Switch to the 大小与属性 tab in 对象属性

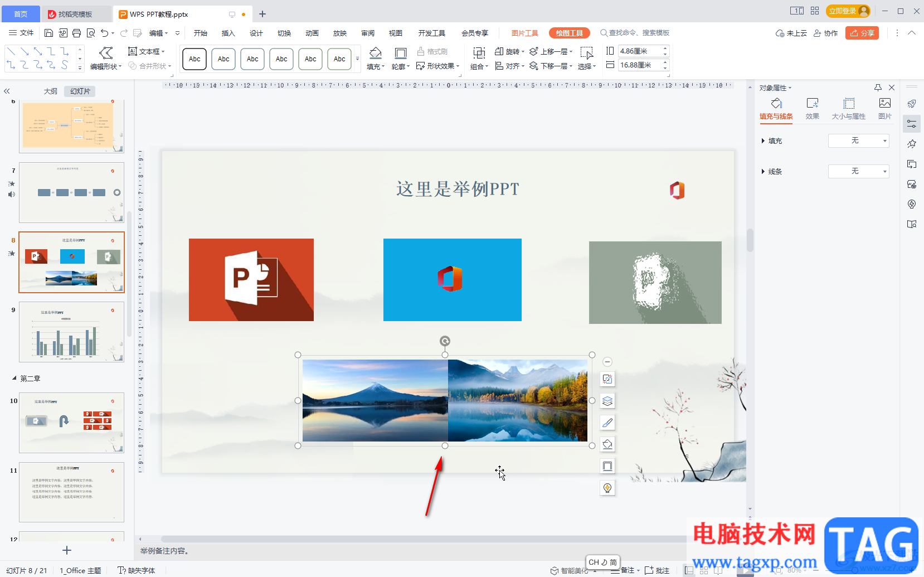[849, 109]
